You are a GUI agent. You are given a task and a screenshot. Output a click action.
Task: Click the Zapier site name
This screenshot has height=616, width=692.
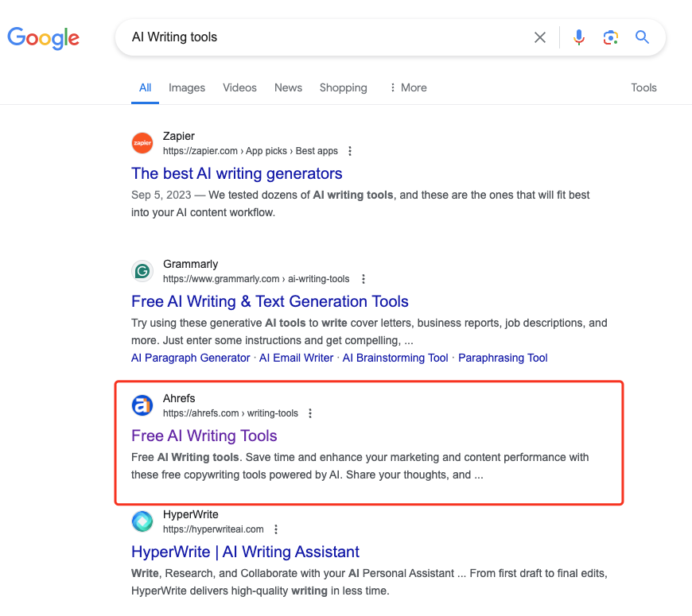tap(179, 136)
